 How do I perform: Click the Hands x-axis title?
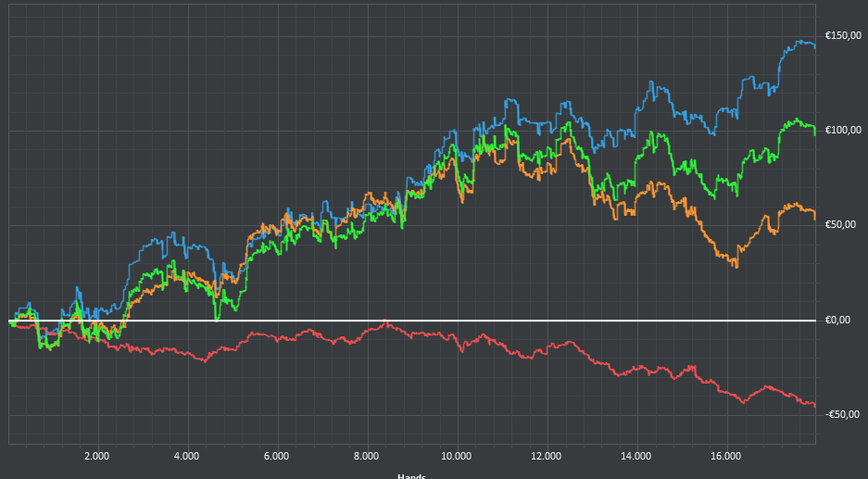[x=412, y=475]
